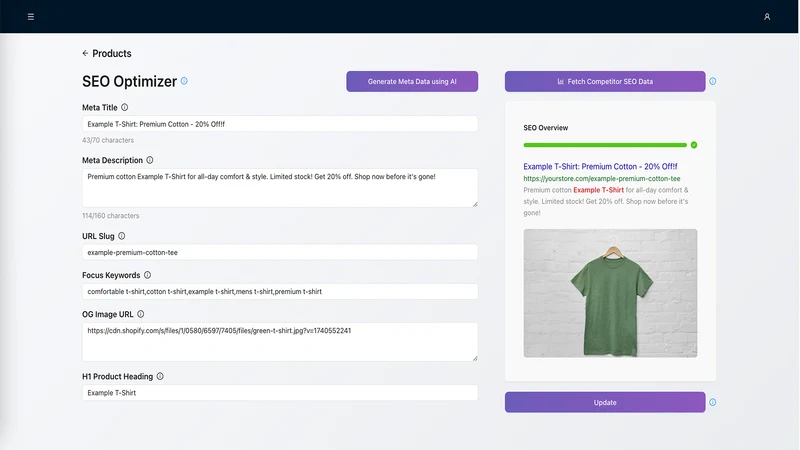Click the green t-shirt preview image

click(x=610, y=293)
